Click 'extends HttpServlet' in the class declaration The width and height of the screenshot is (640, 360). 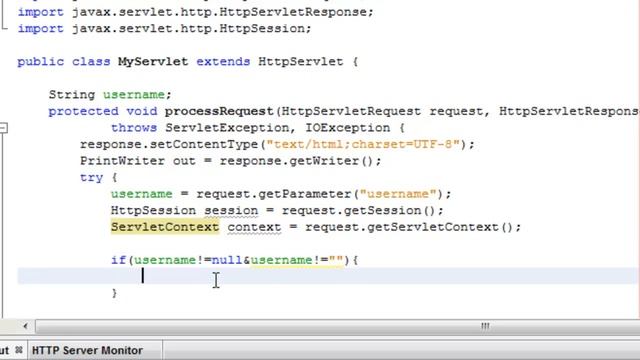(270, 62)
